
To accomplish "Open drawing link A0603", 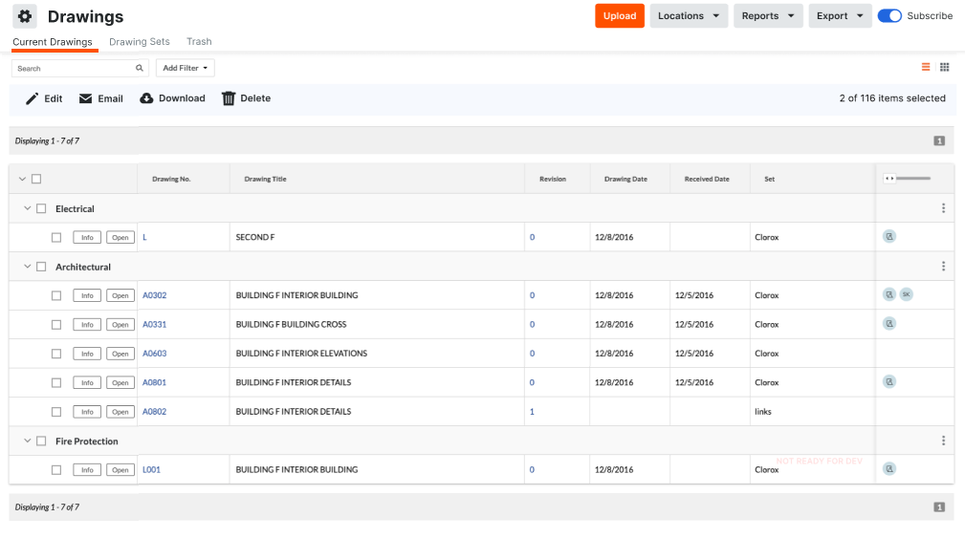I will point(155,354).
